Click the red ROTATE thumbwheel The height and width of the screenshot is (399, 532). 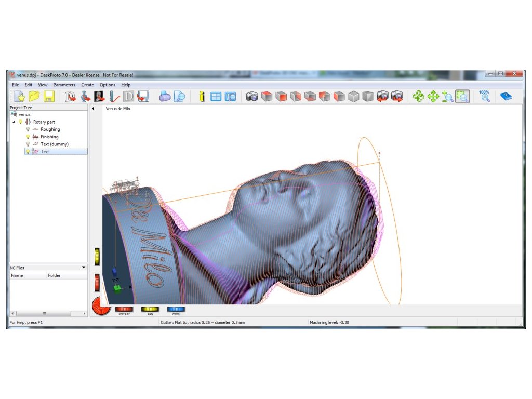tap(124, 309)
